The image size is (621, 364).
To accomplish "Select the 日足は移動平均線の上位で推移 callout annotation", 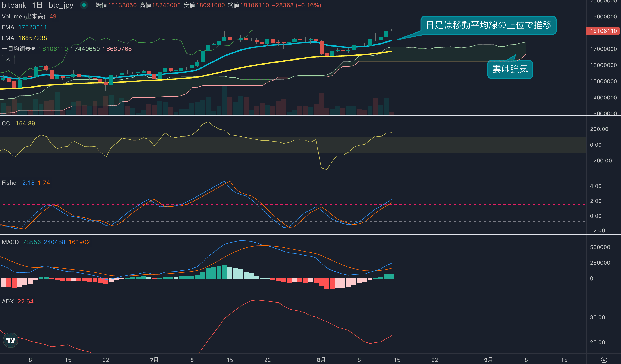I will click(489, 25).
